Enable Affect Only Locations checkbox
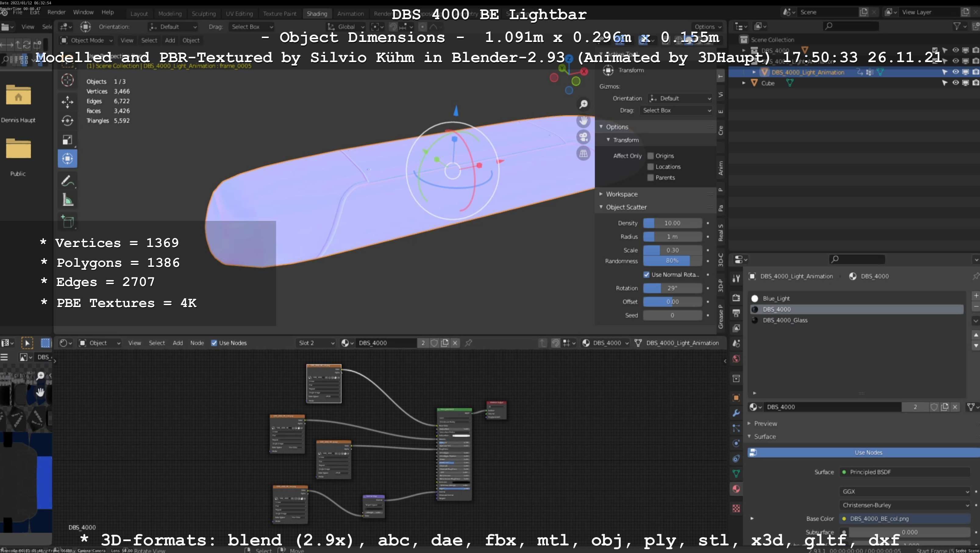Image resolution: width=980 pixels, height=553 pixels. point(650,167)
